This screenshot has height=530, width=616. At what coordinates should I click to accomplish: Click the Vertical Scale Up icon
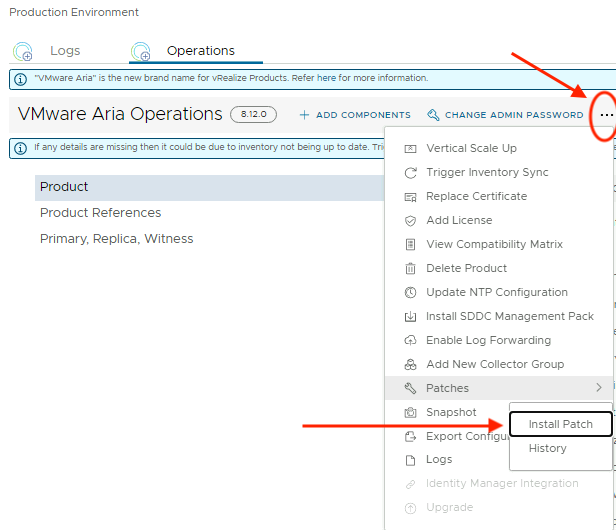pos(410,149)
